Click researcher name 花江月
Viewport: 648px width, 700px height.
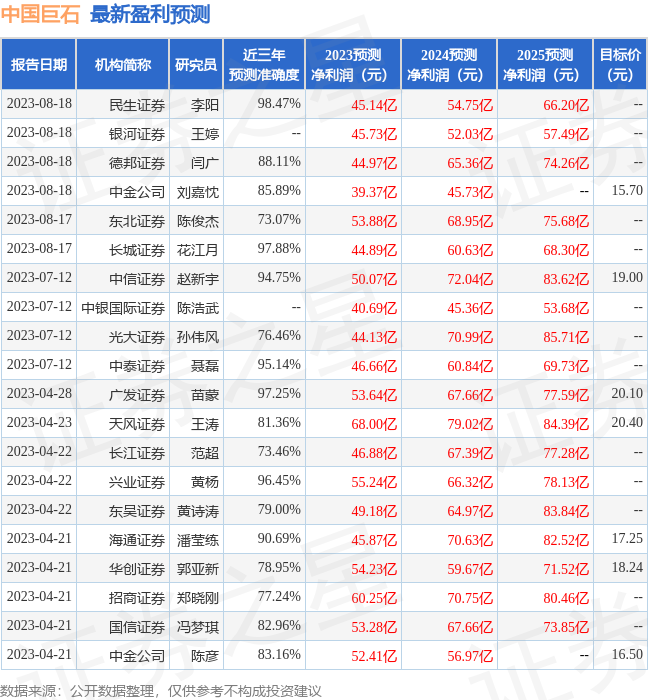[198, 250]
